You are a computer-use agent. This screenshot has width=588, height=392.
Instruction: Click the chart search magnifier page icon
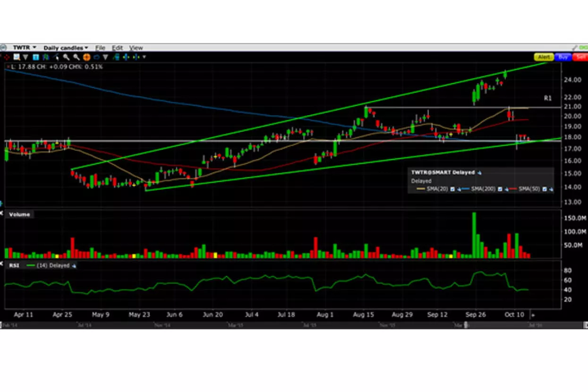pos(17,57)
